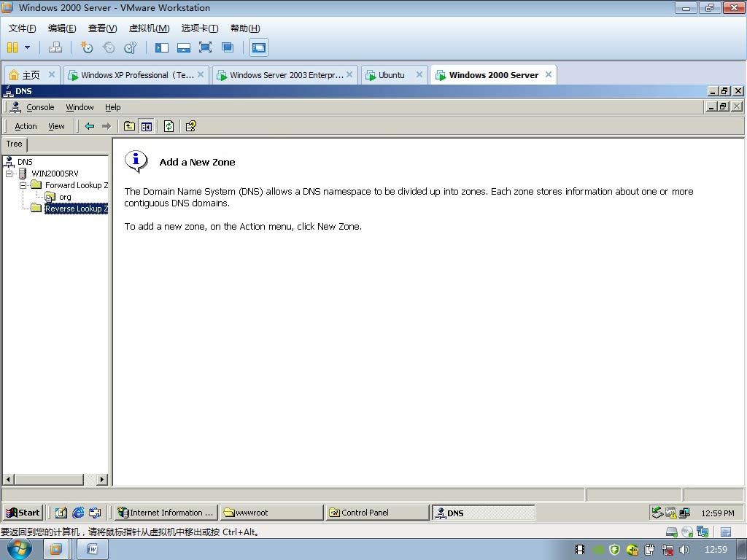Open the 文件(F) menu
747x560 pixels.
point(22,28)
